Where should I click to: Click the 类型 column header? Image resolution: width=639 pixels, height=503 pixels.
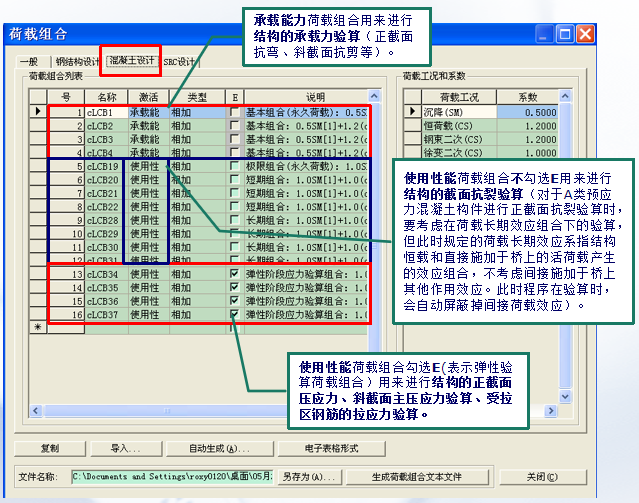[197, 97]
